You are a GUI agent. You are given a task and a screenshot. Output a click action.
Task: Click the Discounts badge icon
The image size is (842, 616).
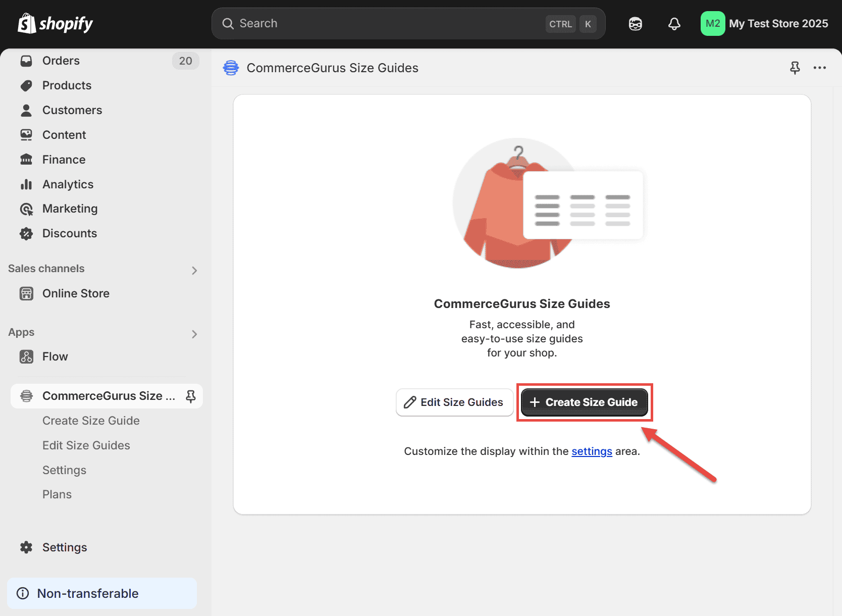pos(26,233)
